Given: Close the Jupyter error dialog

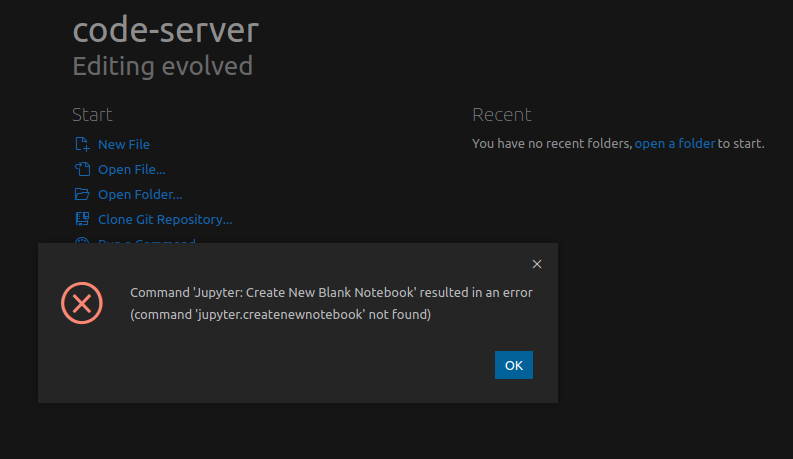Looking at the screenshot, I should pos(537,264).
